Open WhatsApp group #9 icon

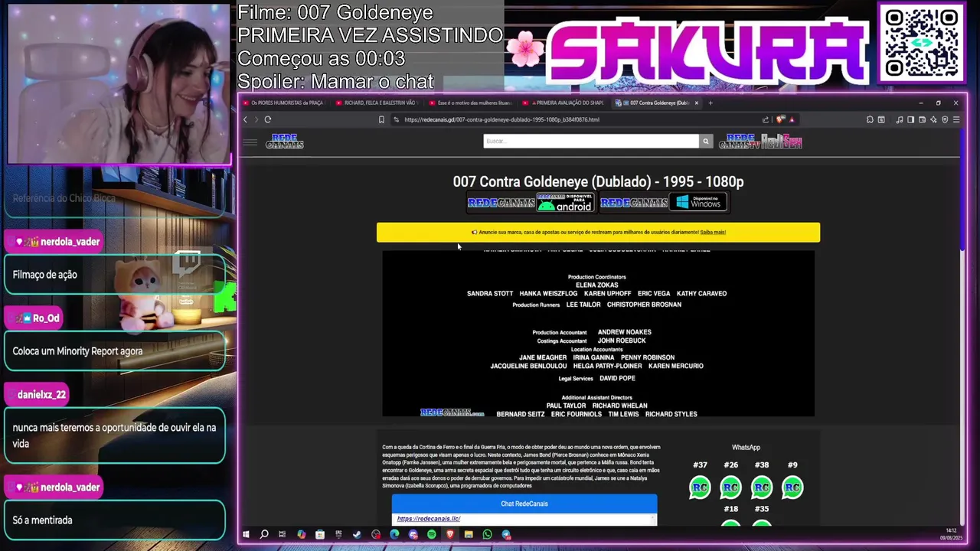[x=792, y=487]
